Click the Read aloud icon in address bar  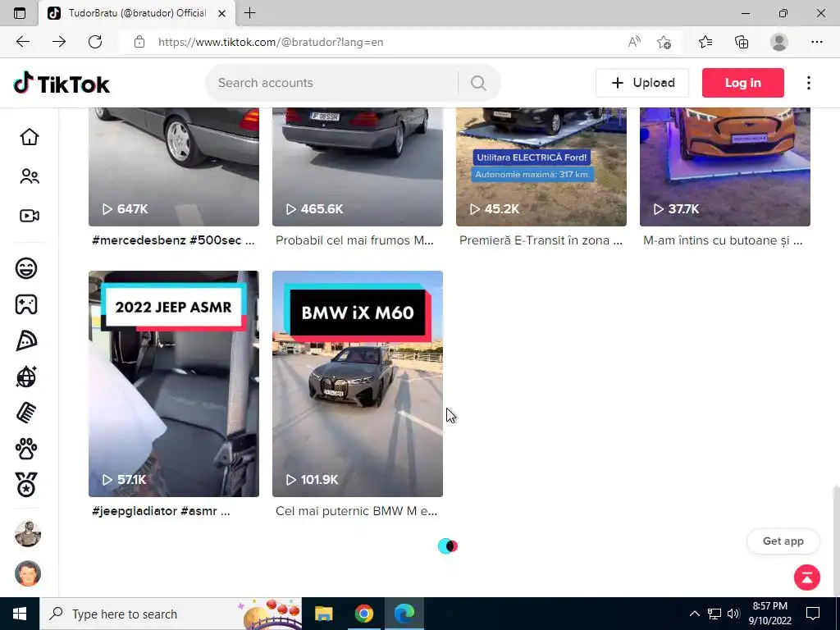[x=634, y=42]
